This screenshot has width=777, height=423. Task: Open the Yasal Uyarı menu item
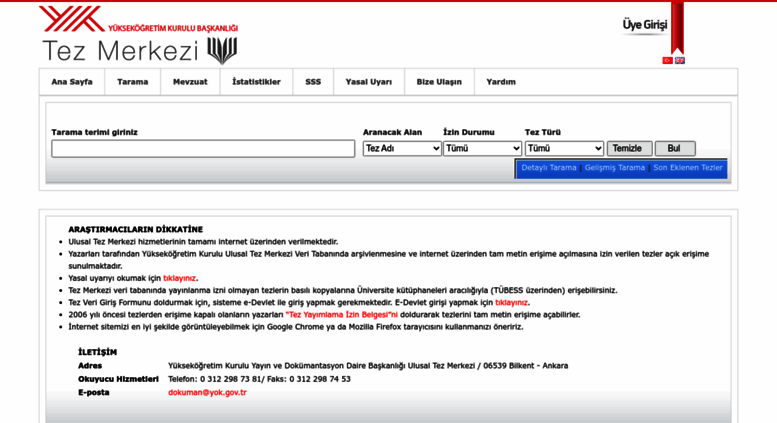tap(369, 82)
